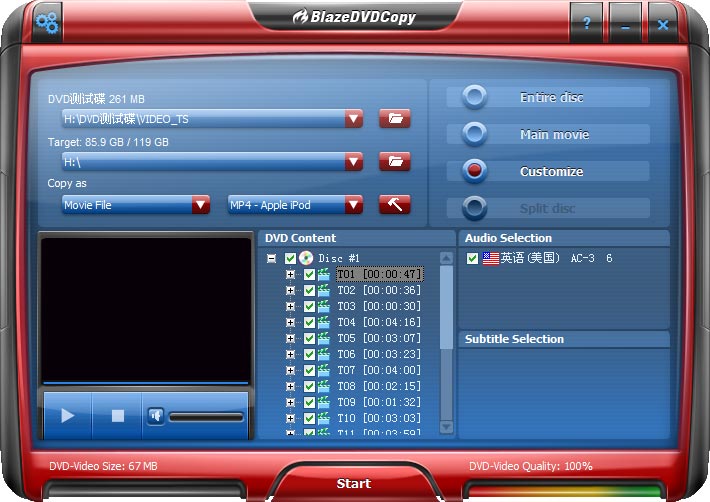Open the DVD source path dropdown
Viewport: 710px width, 502px height.
point(353,119)
